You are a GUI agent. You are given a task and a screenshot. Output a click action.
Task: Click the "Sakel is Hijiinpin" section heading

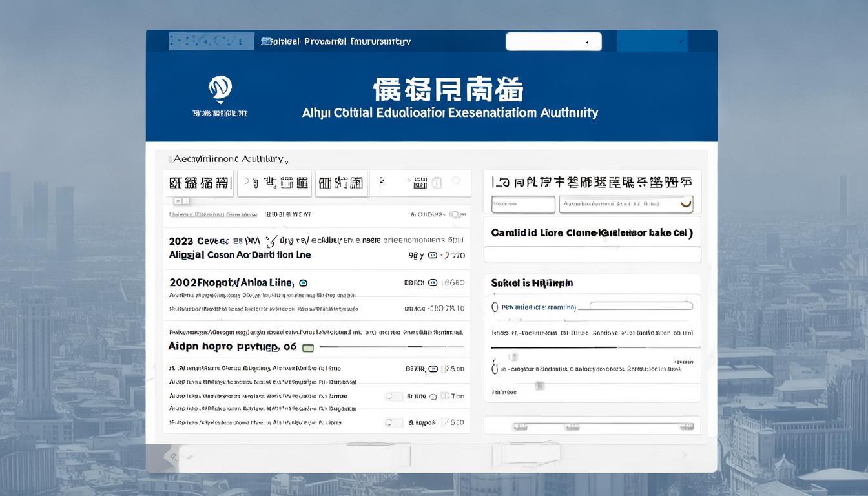532,283
